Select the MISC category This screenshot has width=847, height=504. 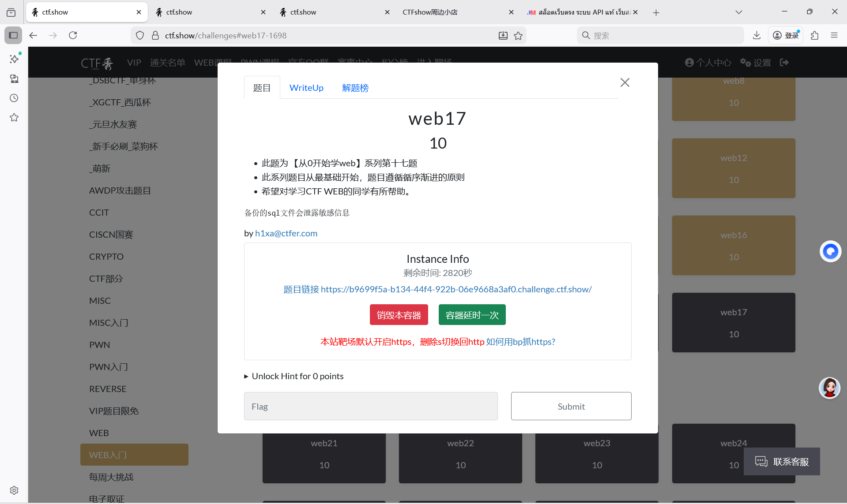coord(100,301)
